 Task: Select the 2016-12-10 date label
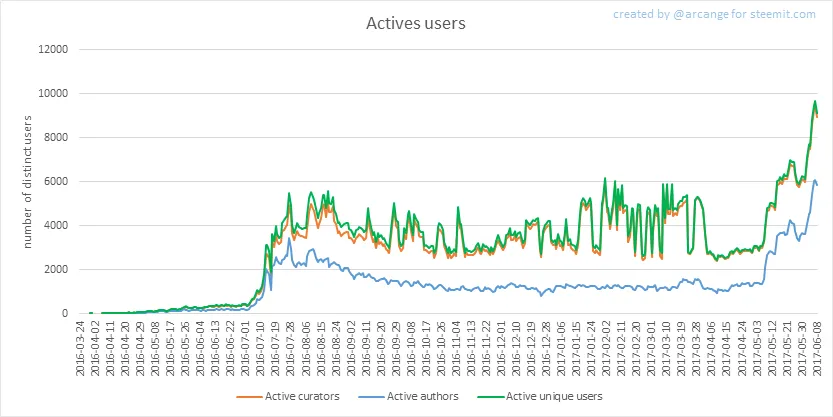[x=517, y=348]
